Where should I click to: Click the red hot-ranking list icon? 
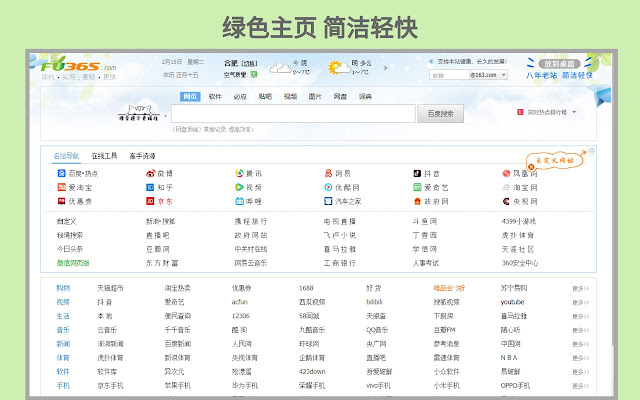pyautogui.click(x=520, y=112)
